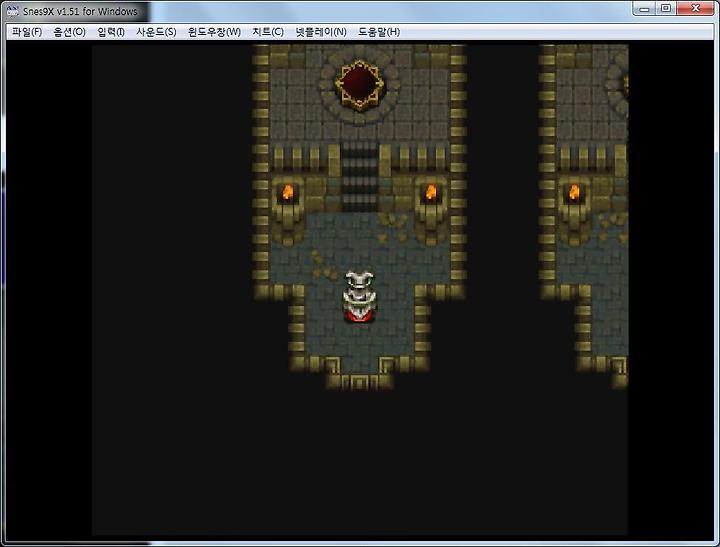Image resolution: width=720 pixels, height=547 pixels.
Task: Open the 사운드(S) menu
Action: pos(156,32)
